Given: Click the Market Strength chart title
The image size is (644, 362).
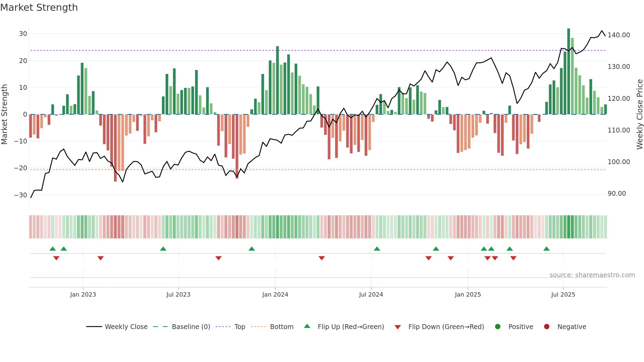Looking at the screenshot, I should point(39,8).
